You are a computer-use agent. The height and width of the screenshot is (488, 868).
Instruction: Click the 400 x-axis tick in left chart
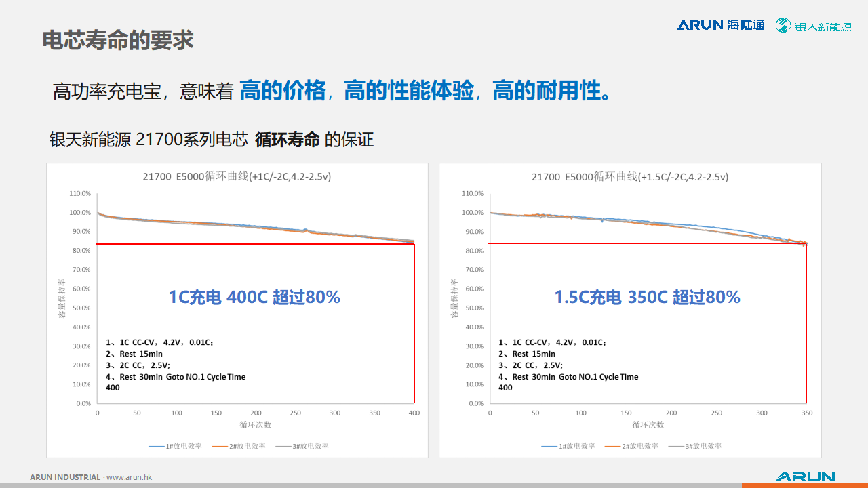(x=414, y=413)
